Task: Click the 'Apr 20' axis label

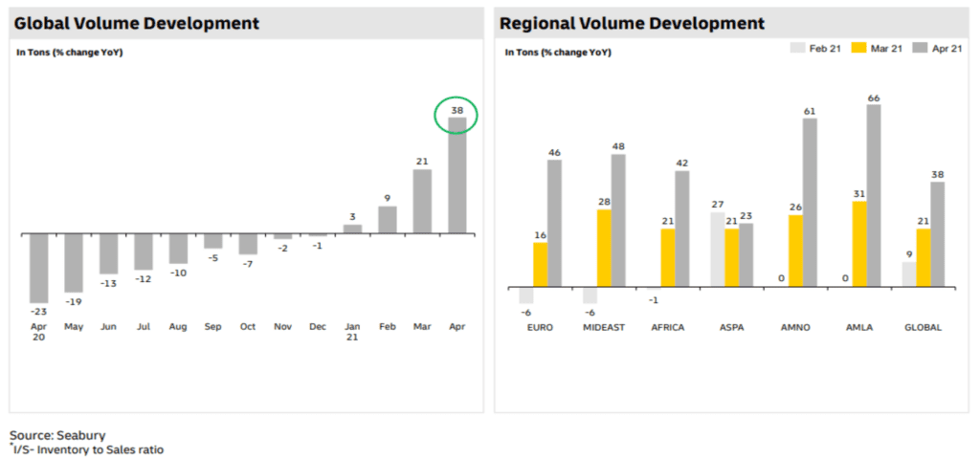Action: click(x=38, y=332)
